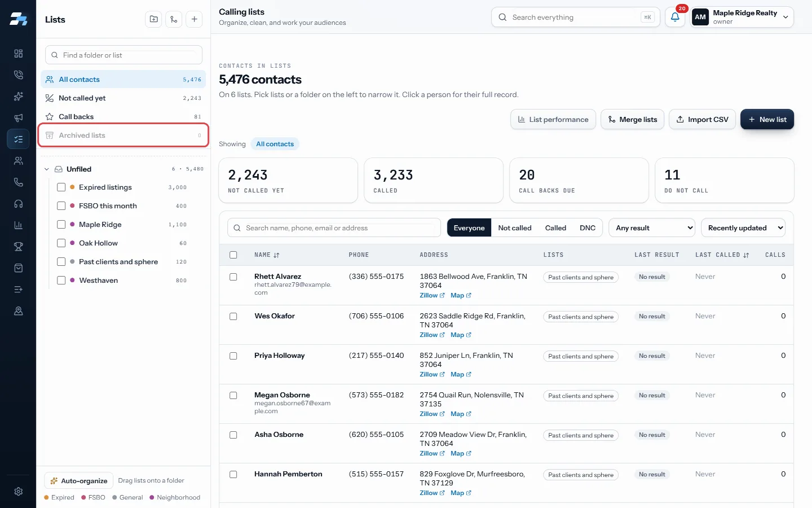Click the 2,243 Not Called Yet card

click(x=288, y=181)
